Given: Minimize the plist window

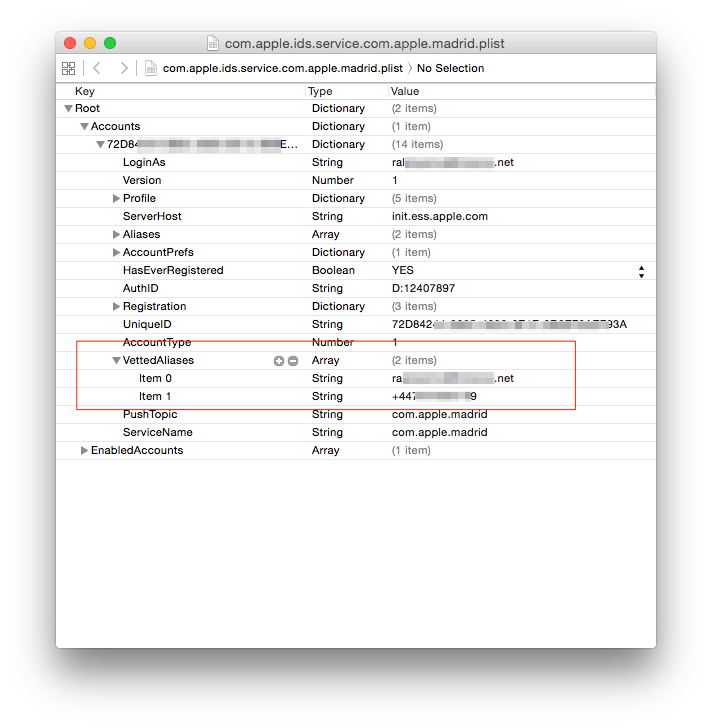Looking at the screenshot, I should point(90,43).
